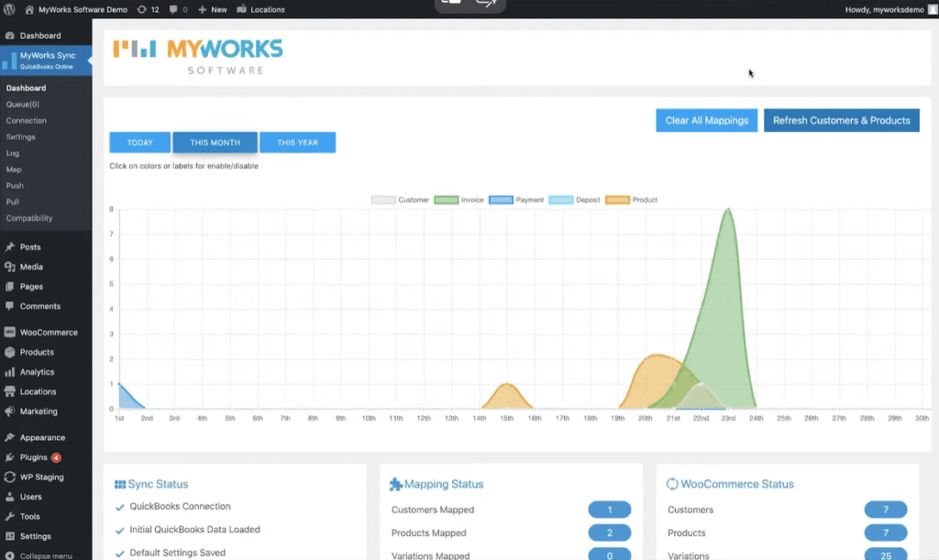The height and width of the screenshot is (560, 939).
Task: Click the Analytics bars icon
Action: pos(9,371)
